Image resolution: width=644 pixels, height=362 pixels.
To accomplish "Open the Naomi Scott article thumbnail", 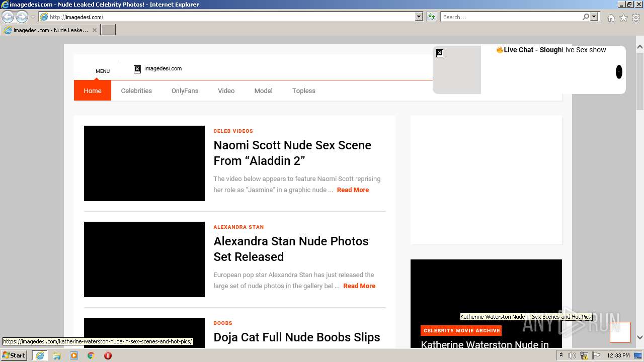I will click(x=144, y=163).
